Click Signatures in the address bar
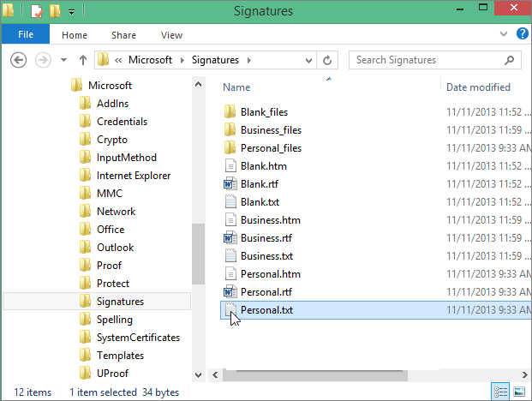Viewport: 532px width, 401px height. point(215,60)
